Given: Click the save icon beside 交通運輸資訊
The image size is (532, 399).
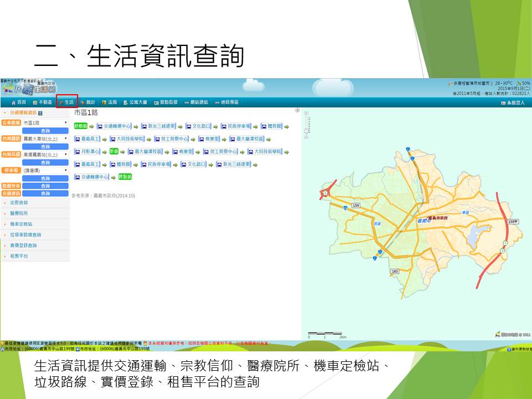Looking at the screenshot, I should click(40, 113).
